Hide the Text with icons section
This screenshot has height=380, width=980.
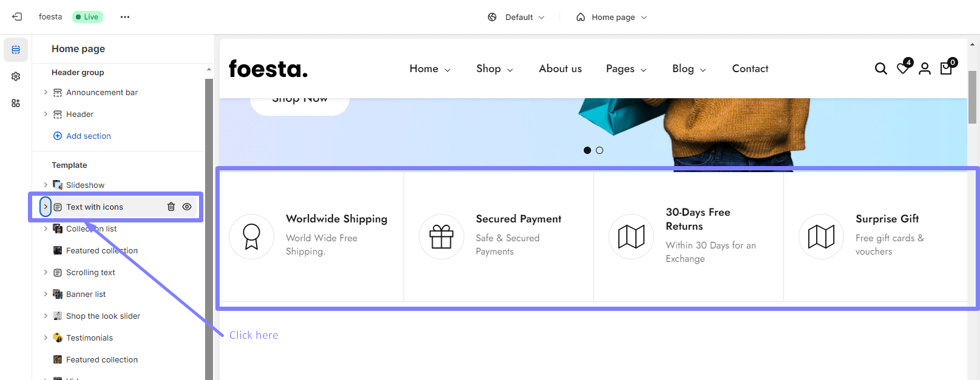(x=187, y=207)
